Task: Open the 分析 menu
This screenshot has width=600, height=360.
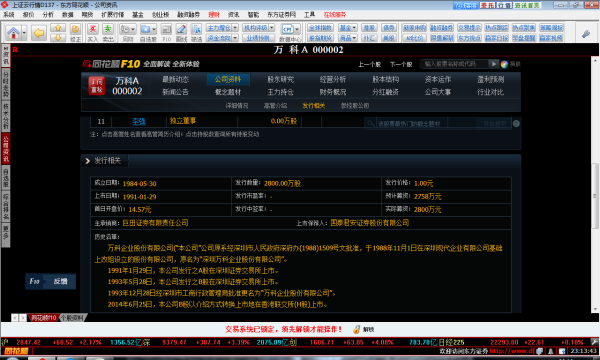Action: point(48,15)
